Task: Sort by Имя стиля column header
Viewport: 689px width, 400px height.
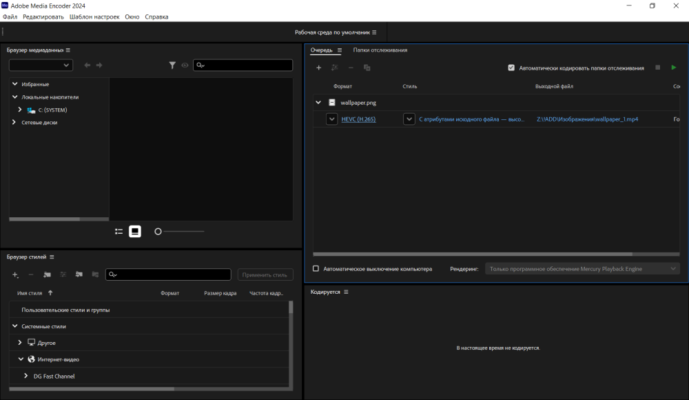Action: tap(29, 293)
